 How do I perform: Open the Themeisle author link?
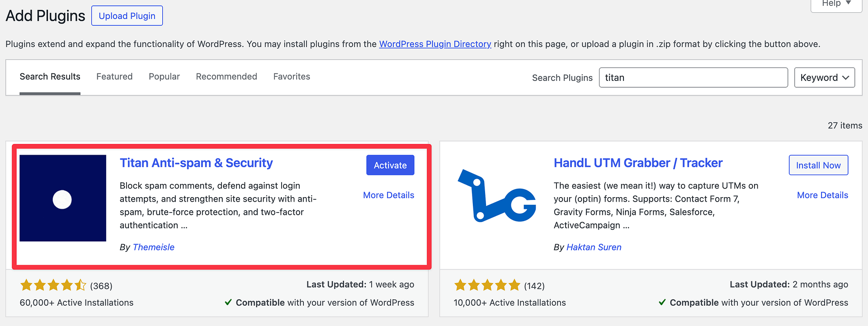[153, 247]
